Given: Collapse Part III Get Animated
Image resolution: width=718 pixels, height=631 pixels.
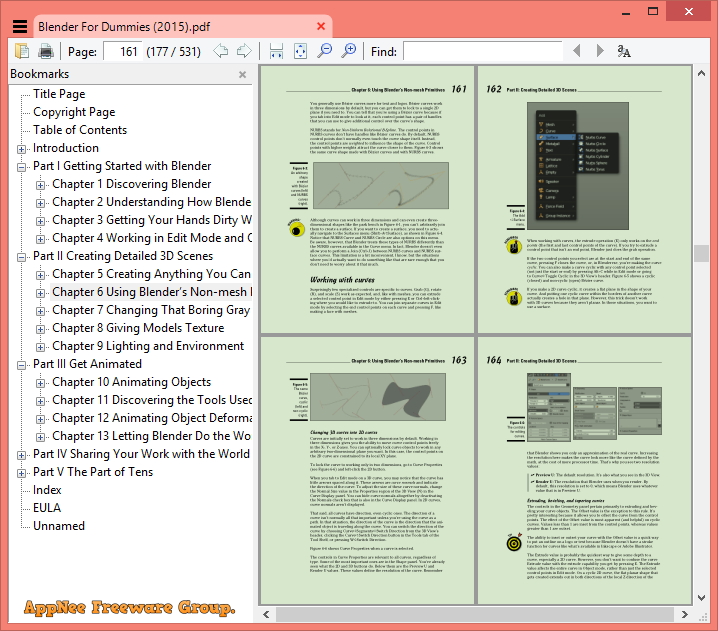Looking at the screenshot, I should click(21, 365).
